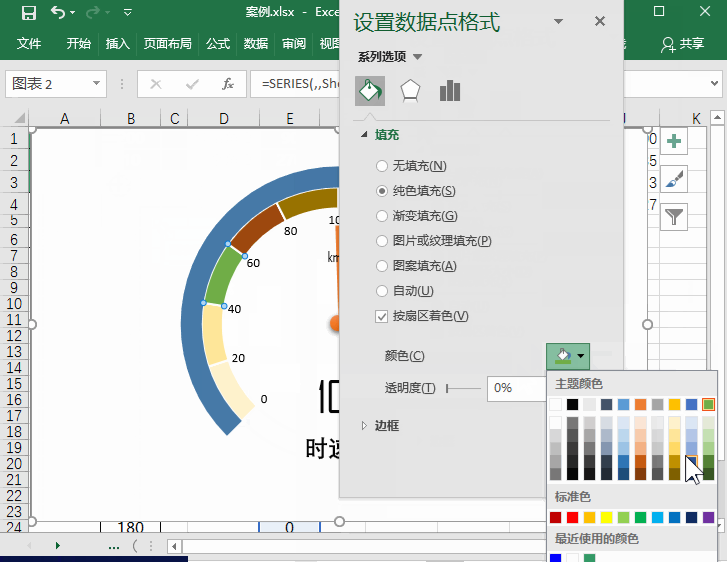Switch to 数据 ribbon tab

pyautogui.click(x=256, y=44)
